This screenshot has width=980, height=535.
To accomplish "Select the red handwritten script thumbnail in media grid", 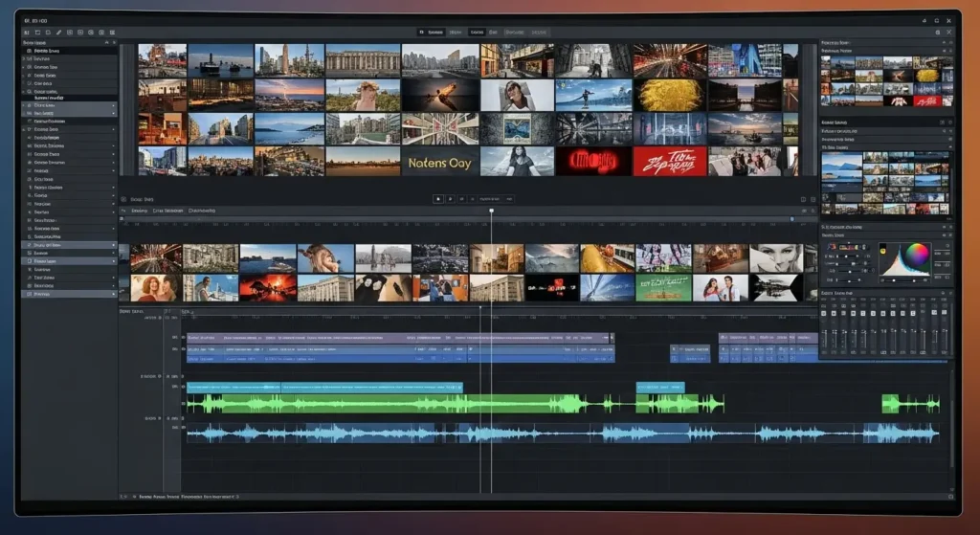I will [x=669, y=162].
